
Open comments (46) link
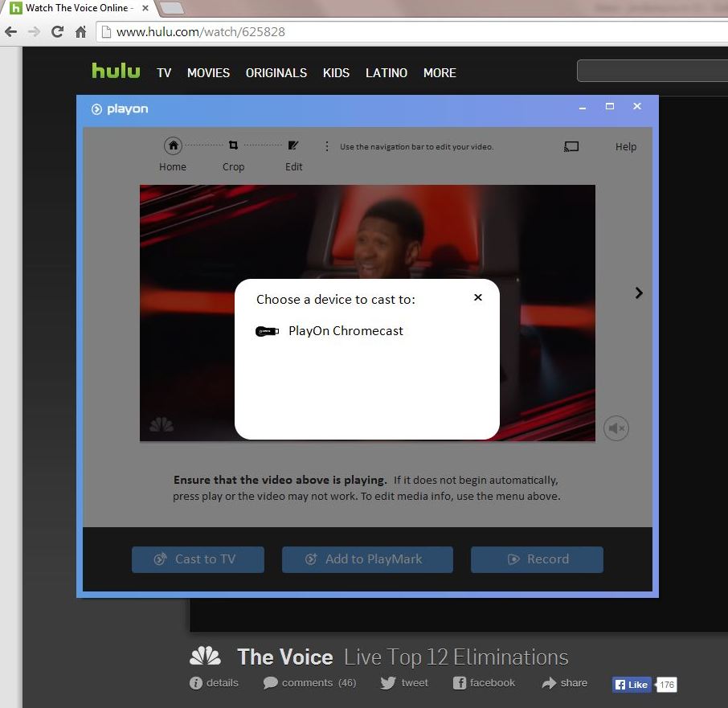click(x=309, y=683)
